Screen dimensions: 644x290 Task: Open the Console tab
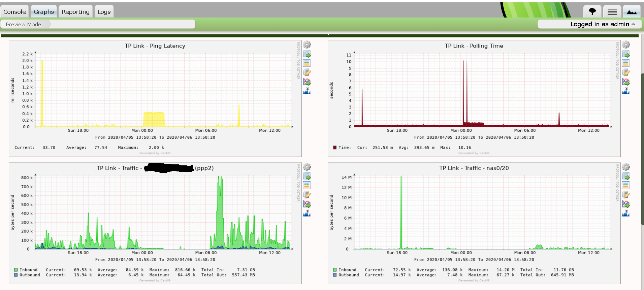[14, 12]
